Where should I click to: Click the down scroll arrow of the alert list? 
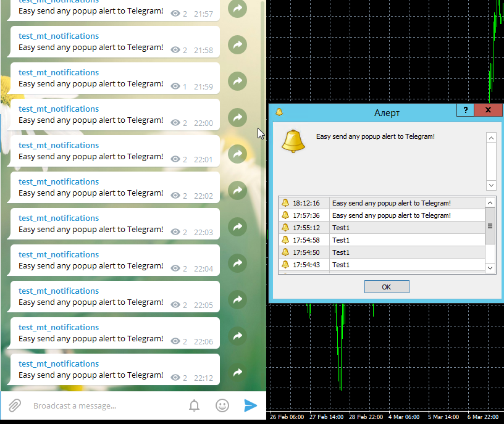point(491,268)
